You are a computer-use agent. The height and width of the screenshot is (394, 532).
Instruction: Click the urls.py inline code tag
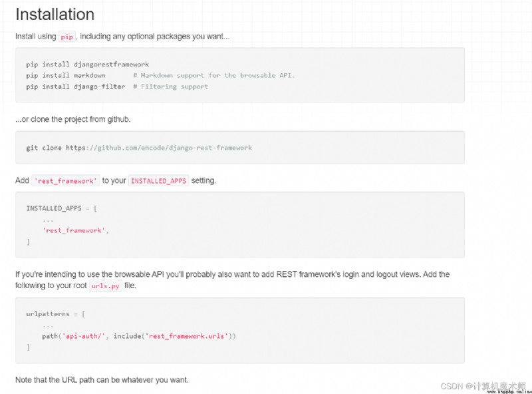coord(106,286)
